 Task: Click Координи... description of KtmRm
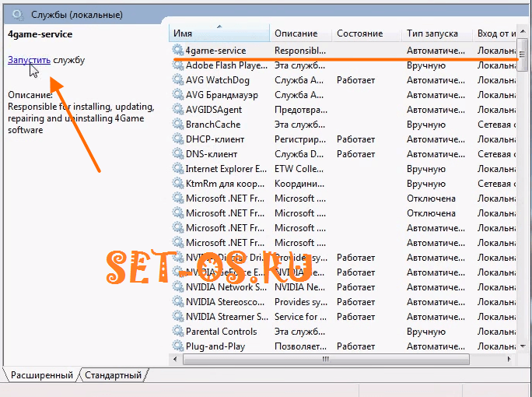coord(299,184)
